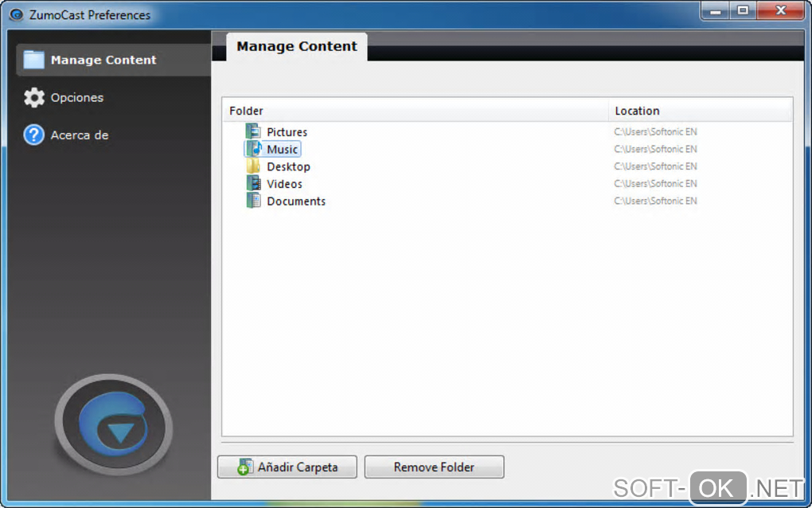Close the ZumoCast Preferences window
Screen dimensions: 812x508
click(781, 10)
